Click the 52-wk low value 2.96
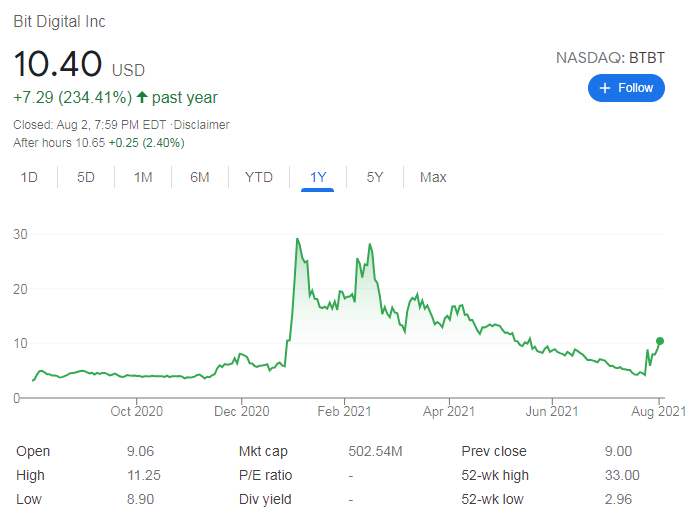 (x=618, y=499)
